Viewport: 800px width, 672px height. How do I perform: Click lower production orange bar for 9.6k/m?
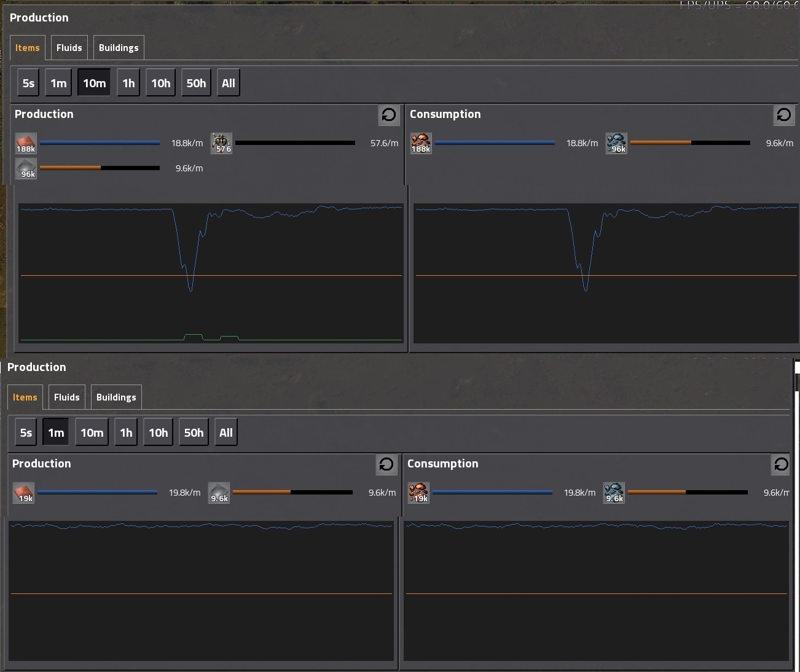pos(292,492)
